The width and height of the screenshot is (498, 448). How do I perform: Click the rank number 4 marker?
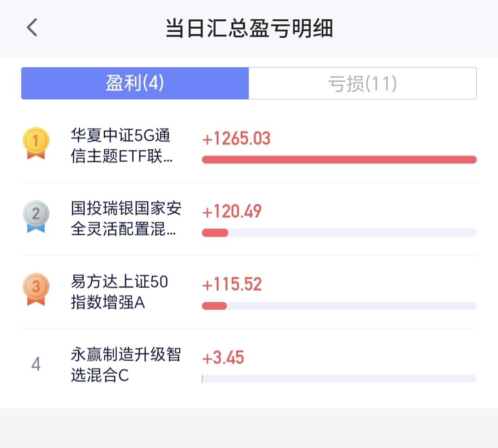pos(36,365)
